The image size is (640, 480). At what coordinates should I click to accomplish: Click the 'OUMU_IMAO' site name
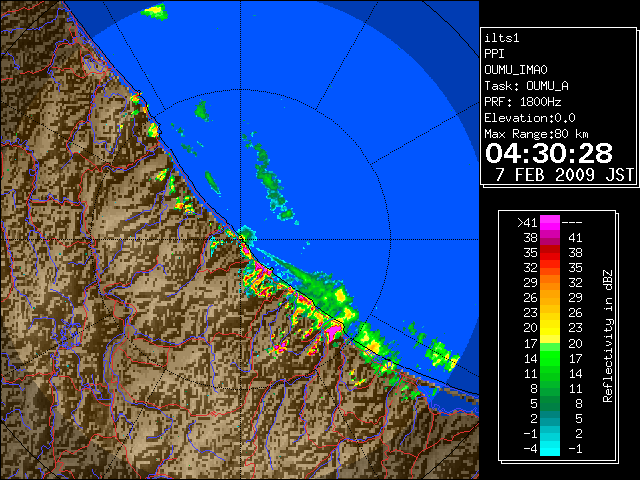[516, 70]
